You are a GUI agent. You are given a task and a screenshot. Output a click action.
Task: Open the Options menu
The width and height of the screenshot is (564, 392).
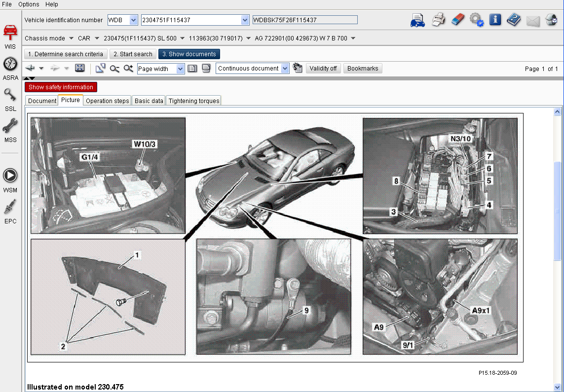click(x=29, y=4)
